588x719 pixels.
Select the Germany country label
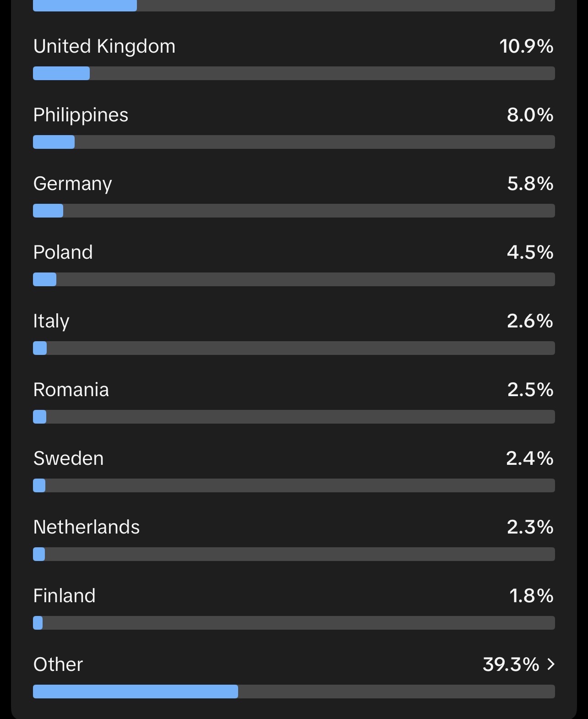[x=73, y=184]
